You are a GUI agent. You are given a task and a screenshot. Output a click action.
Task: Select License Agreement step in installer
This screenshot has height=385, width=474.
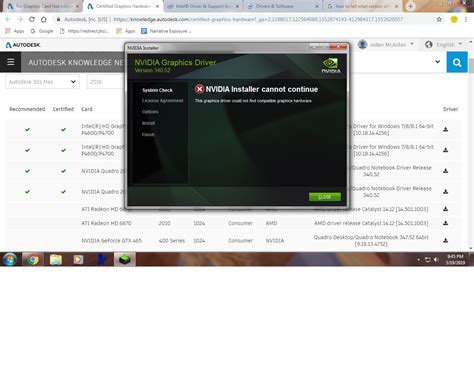coord(162,101)
